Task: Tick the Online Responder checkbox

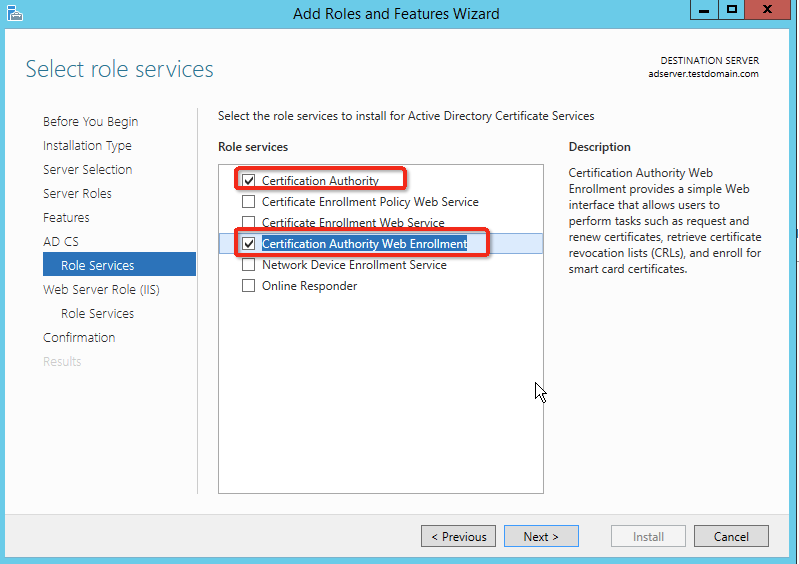Action: pos(249,286)
